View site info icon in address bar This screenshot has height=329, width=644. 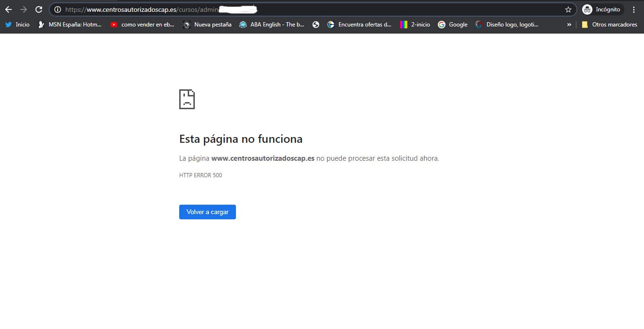pyautogui.click(x=58, y=9)
